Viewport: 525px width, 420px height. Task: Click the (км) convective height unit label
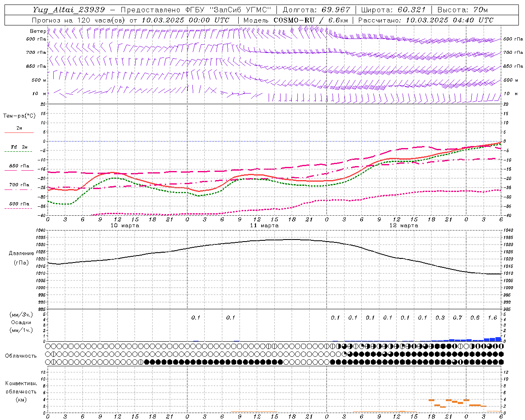tap(21, 399)
